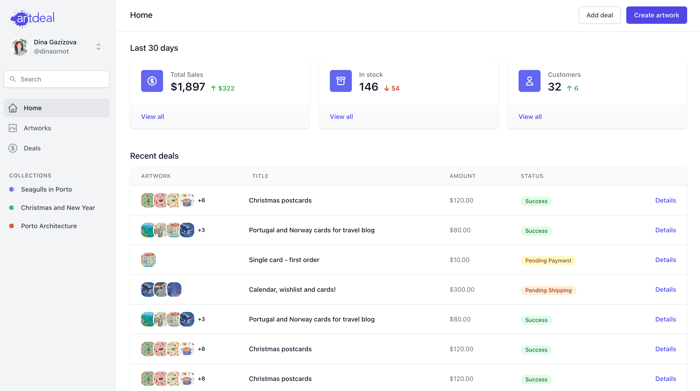Click the Home house icon in sidebar
The width and height of the screenshot is (700, 391).
pos(13,108)
